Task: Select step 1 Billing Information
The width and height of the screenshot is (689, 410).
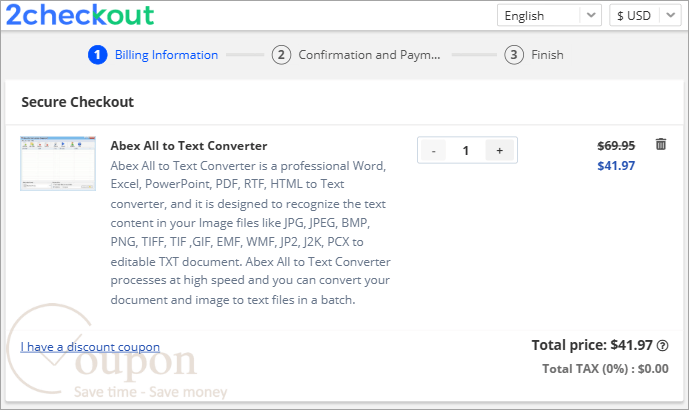Action: [x=153, y=55]
